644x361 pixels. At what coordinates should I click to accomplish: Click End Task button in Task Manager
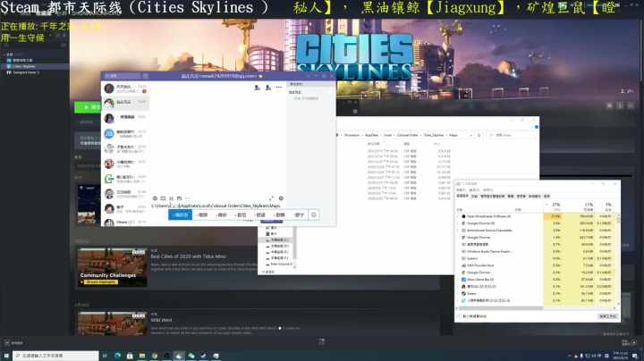pos(608,316)
